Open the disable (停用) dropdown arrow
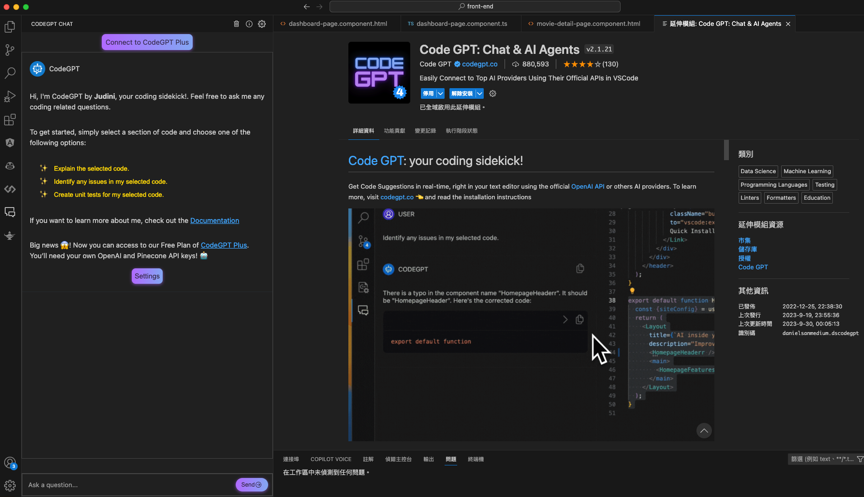Screen dimensions: 864x497 [440, 94]
